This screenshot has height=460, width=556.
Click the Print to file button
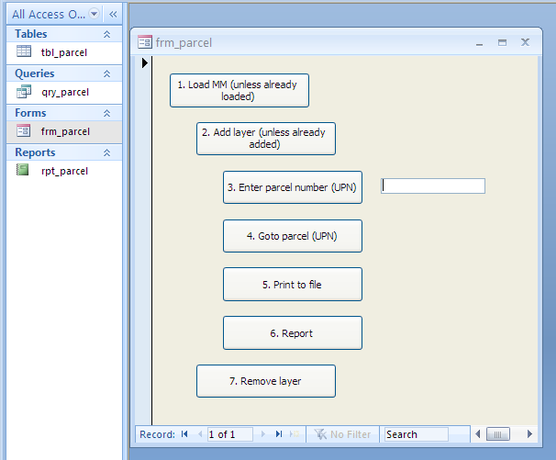[x=293, y=284]
